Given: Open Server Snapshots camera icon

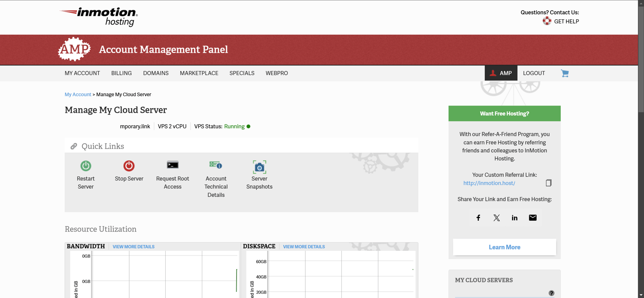Looking at the screenshot, I should (259, 167).
